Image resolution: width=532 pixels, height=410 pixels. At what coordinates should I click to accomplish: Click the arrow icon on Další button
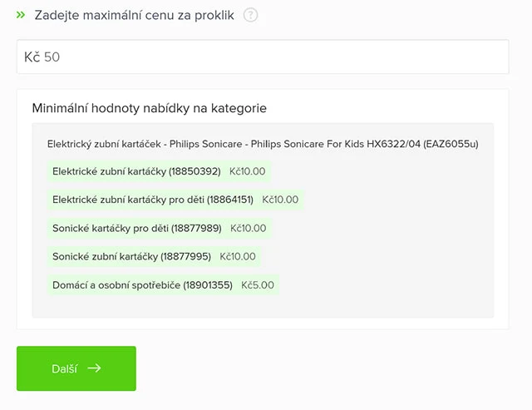click(x=94, y=368)
